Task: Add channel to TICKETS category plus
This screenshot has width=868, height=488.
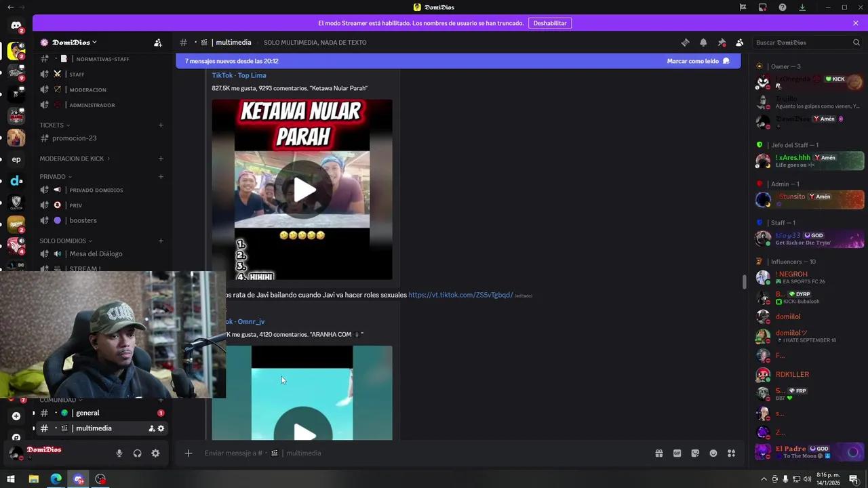Action: click(x=161, y=125)
